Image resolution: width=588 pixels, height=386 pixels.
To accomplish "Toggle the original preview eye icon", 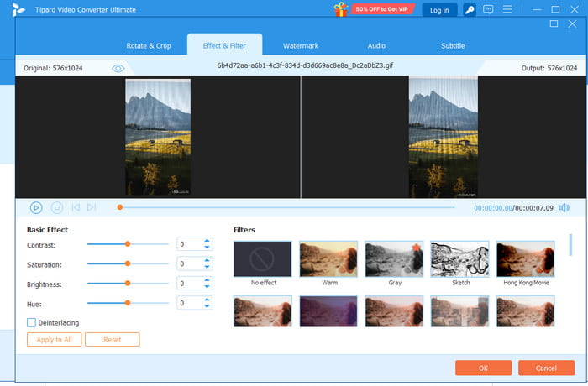I will pyautogui.click(x=118, y=68).
